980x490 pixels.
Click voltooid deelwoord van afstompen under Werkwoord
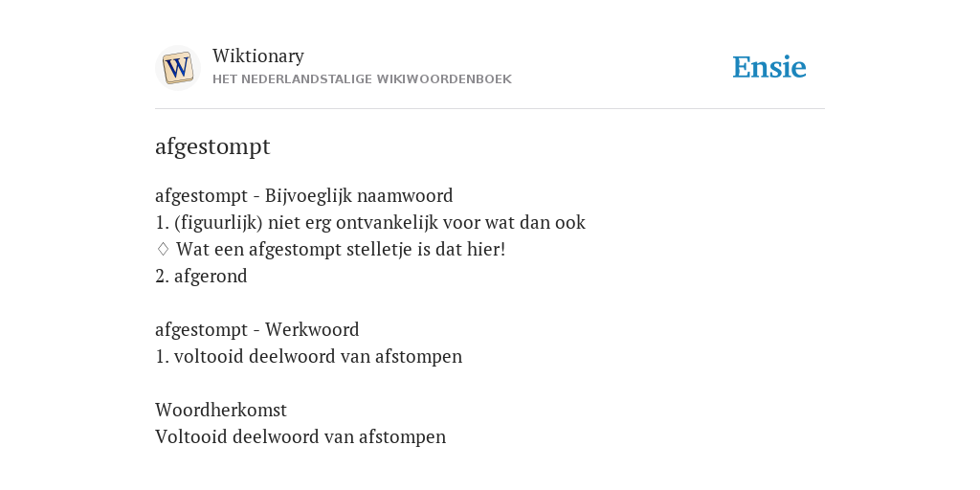[x=309, y=356]
